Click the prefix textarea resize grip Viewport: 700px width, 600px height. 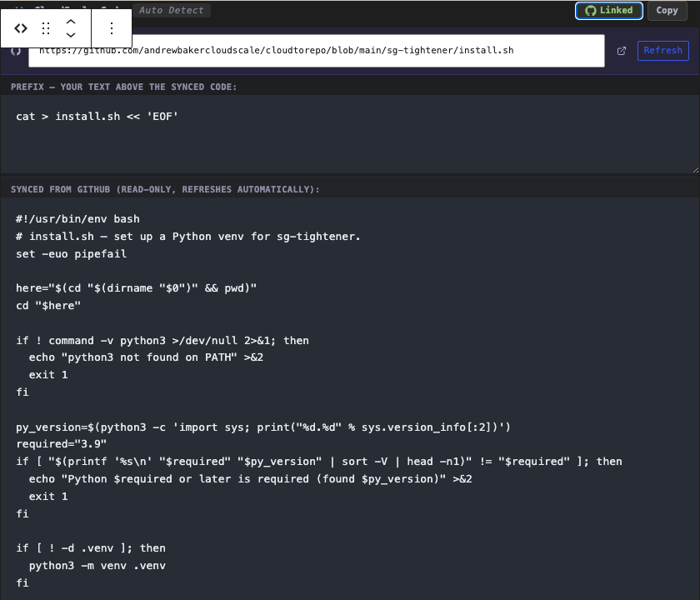[696, 170]
